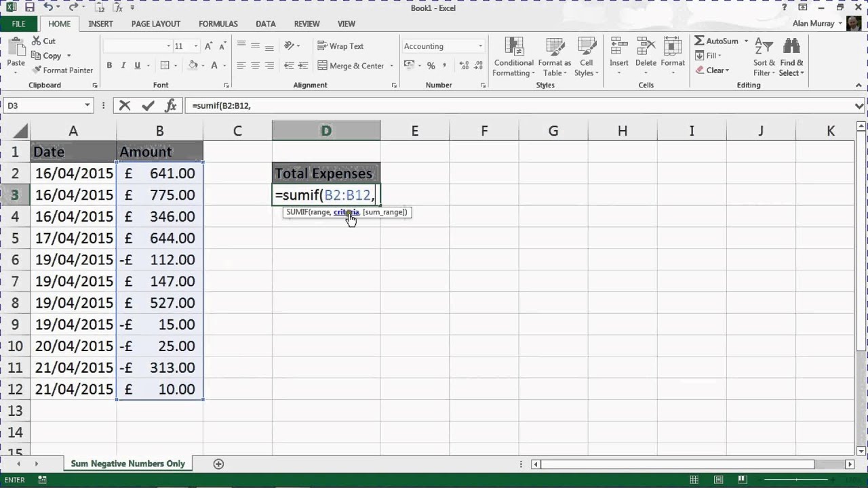The width and height of the screenshot is (868, 488).
Task: Apply center horizontal alignment
Action: tap(255, 66)
